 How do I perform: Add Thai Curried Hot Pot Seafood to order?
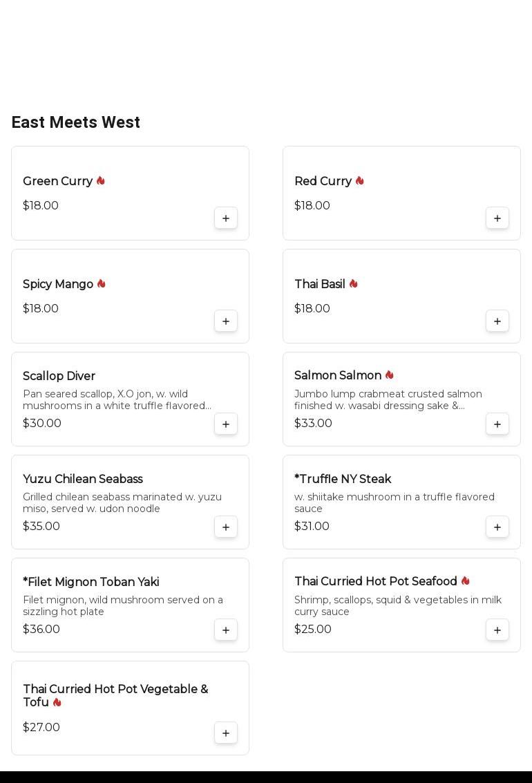(x=497, y=630)
